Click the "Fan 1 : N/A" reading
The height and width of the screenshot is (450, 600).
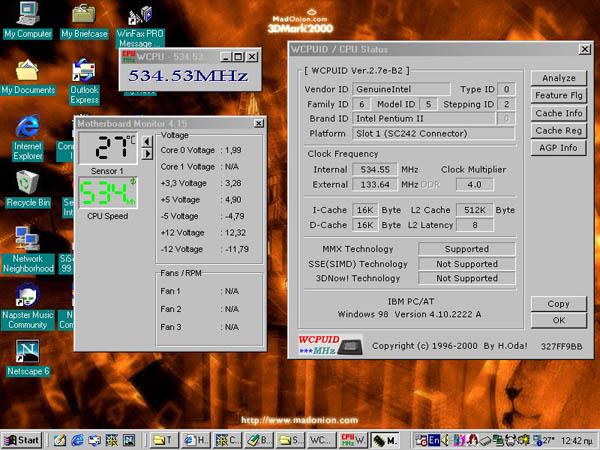coord(199,291)
